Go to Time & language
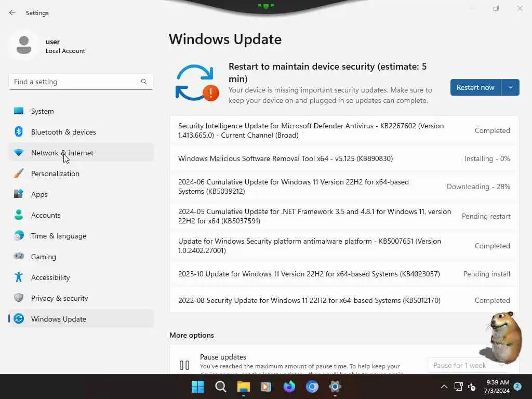This screenshot has width=532, height=399. click(x=81, y=235)
